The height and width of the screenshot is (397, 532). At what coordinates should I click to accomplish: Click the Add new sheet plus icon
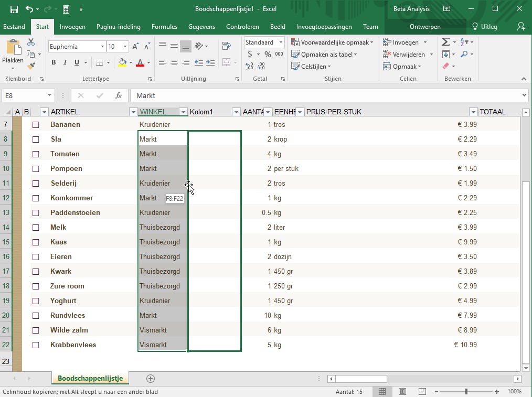tap(151, 378)
